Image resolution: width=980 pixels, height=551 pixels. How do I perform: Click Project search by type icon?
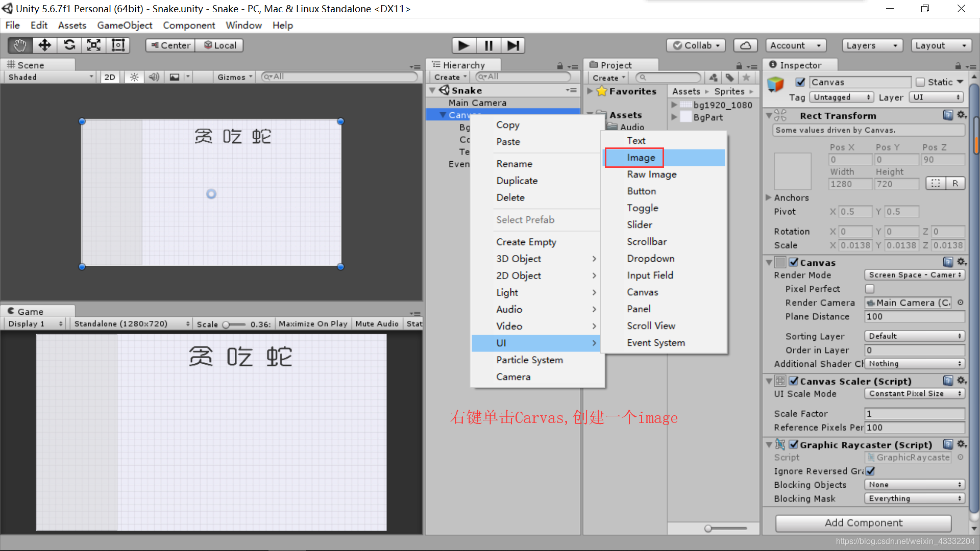pyautogui.click(x=713, y=78)
